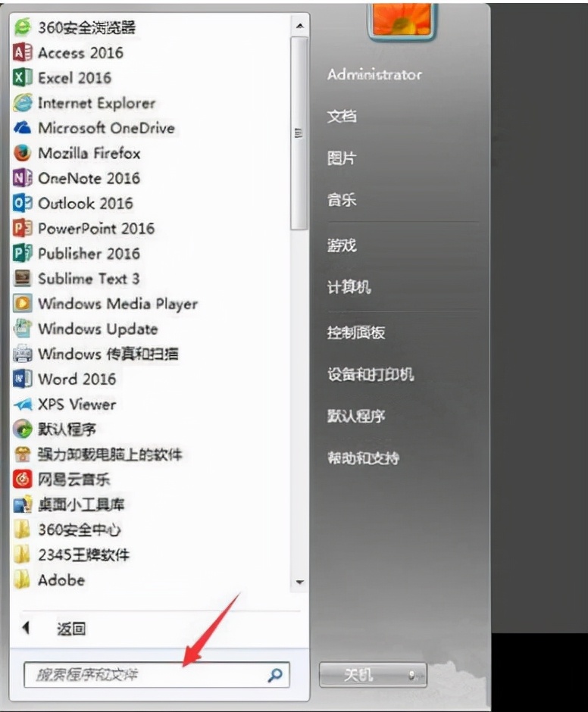Open 图片 in the right pane
Screen dimensions: 588x712
coord(342,158)
